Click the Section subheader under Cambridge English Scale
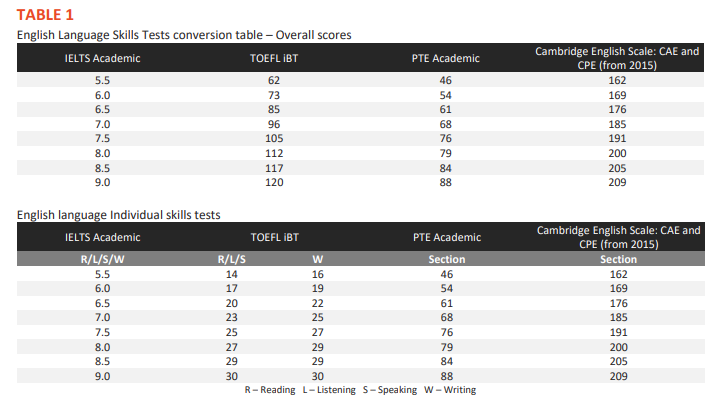This screenshot has width=720, height=400. pyautogui.click(x=619, y=259)
